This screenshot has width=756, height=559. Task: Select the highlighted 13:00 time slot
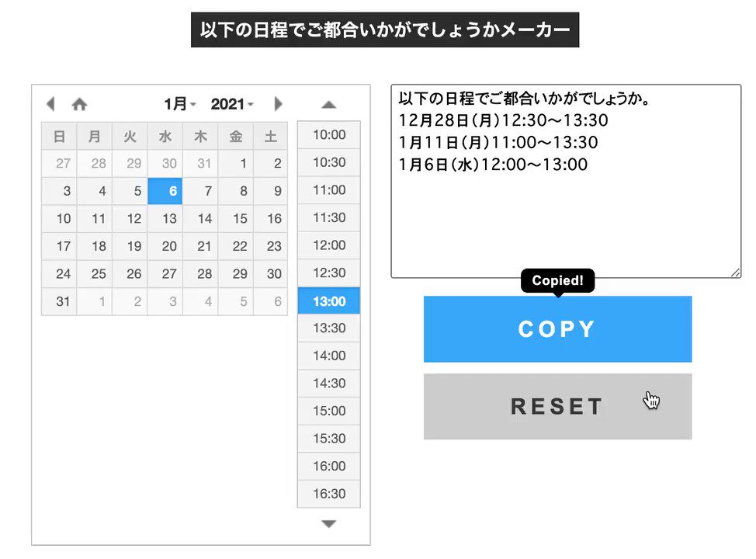tap(328, 301)
